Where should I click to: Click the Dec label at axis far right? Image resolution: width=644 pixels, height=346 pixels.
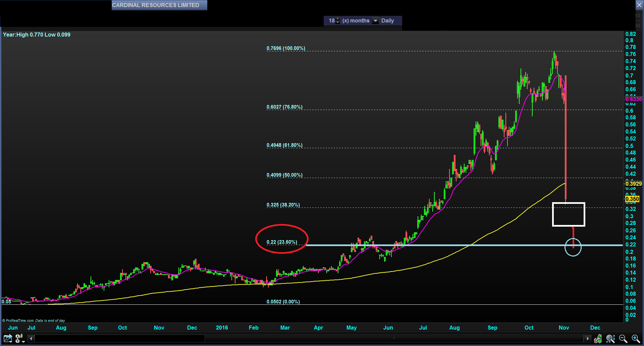pos(595,328)
